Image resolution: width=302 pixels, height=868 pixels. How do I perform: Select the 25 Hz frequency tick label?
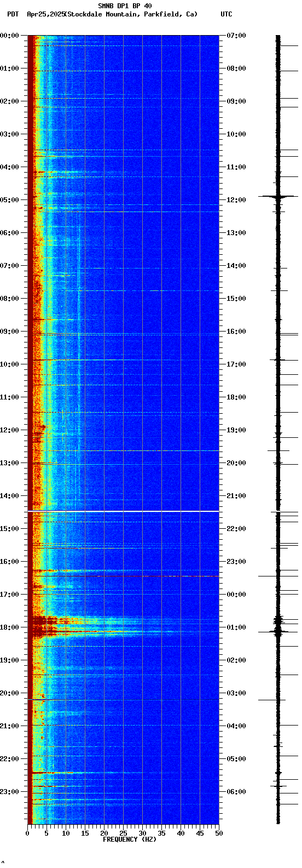123,833
